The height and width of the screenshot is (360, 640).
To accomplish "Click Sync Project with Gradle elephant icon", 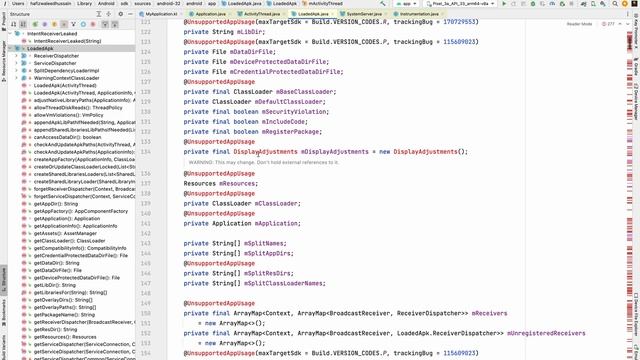I will pos(583,4).
